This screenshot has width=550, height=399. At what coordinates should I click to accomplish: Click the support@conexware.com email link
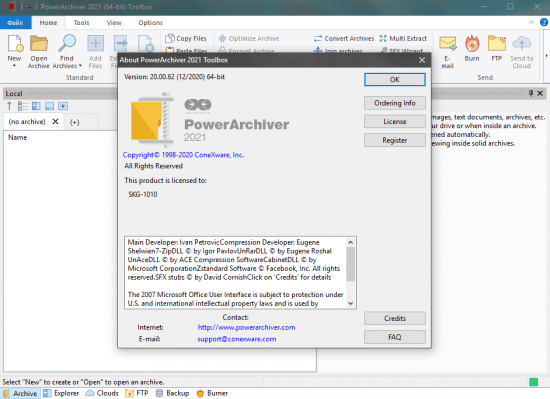point(236,339)
